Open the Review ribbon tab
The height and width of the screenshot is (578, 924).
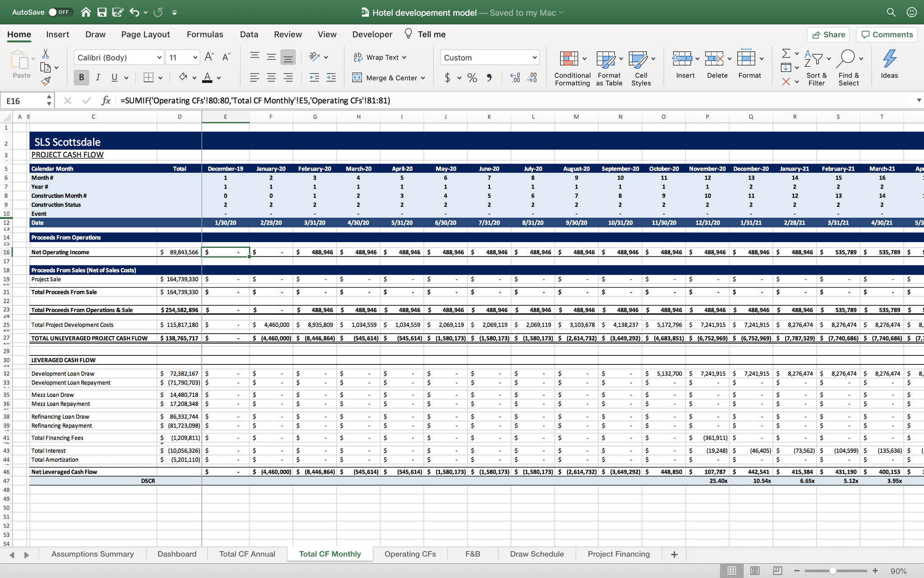tap(288, 34)
